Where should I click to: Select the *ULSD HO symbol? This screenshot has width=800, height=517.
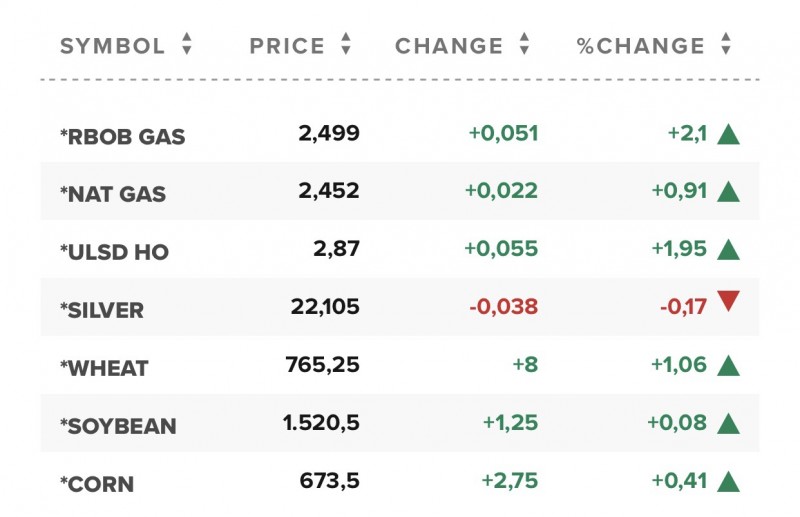114,252
